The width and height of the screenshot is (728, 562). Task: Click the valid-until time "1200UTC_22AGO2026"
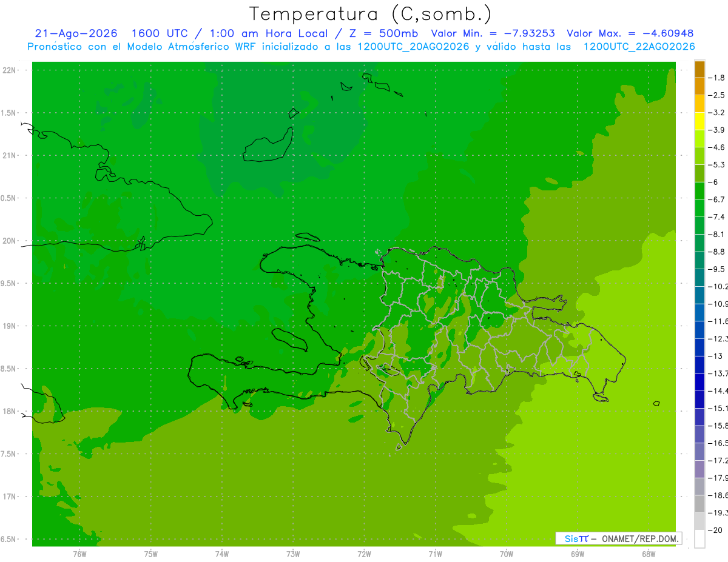click(639, 47)
